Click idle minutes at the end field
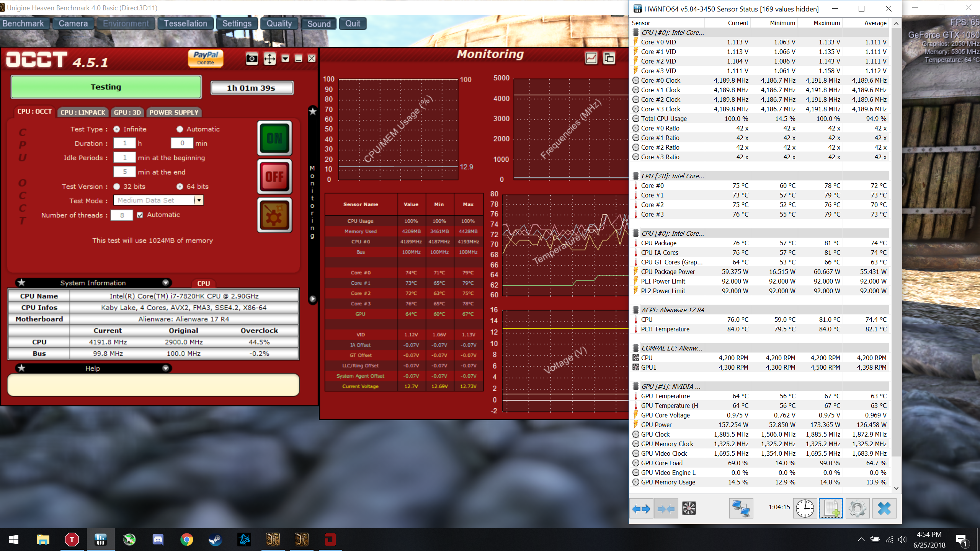980x551 pixels. pos(125,172)
